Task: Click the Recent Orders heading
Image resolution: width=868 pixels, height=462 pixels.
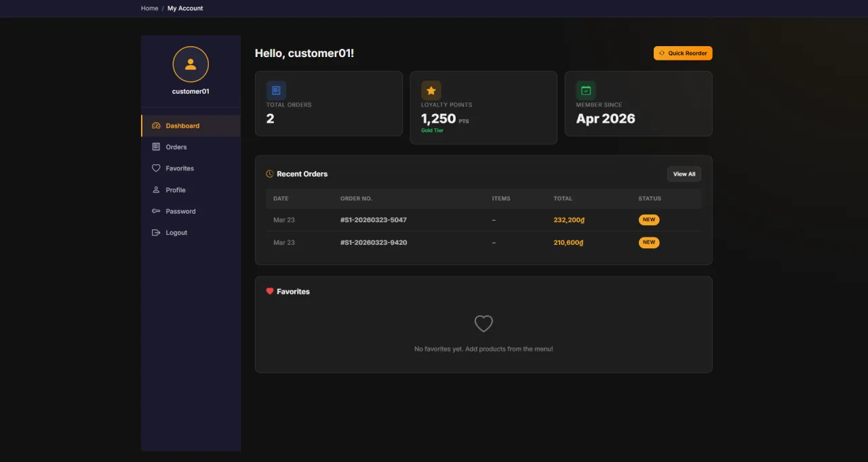Action: [x=302, y=174]
